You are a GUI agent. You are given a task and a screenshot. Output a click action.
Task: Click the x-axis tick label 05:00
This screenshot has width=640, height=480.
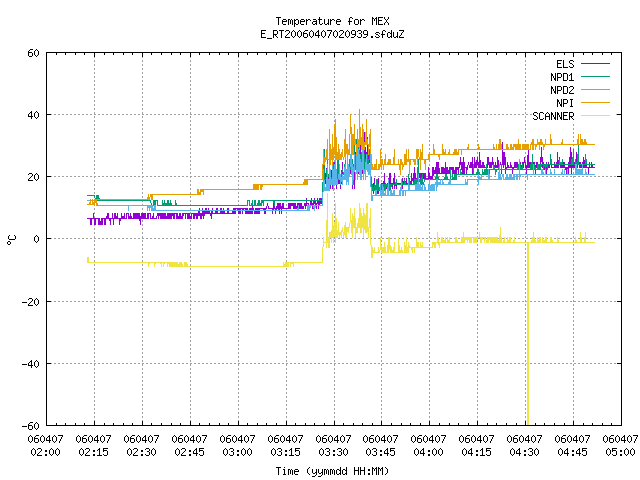click(620, 452)
